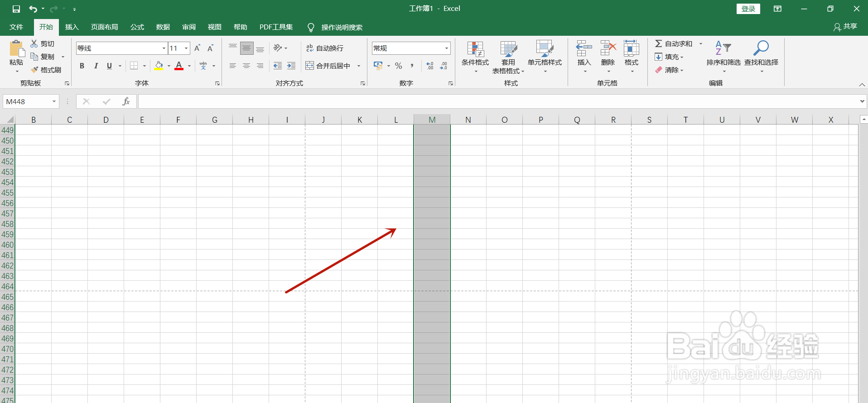This screenshot has height=403, width=868.
Task: Click the cell borders icon
Action: pos(134,66)
